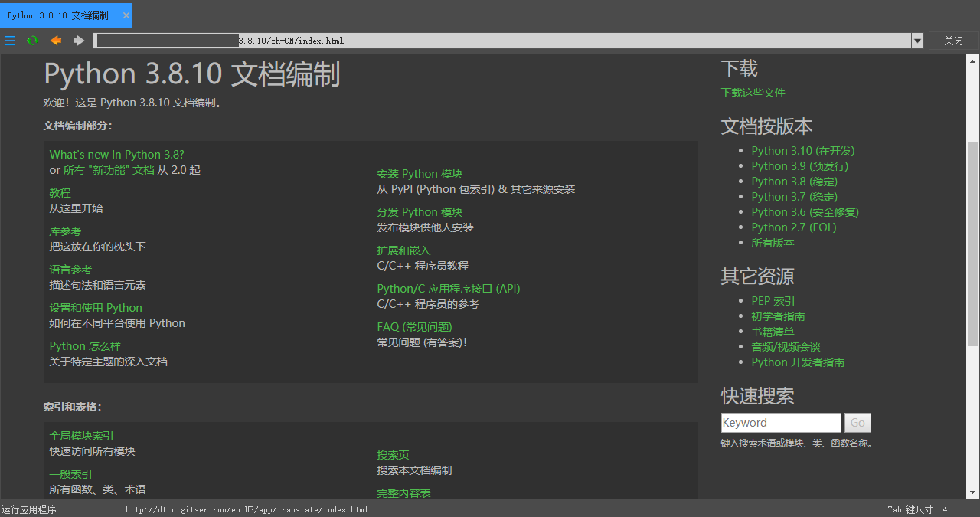This screenshot has width=980, height=517.
Task: Open the PEP 索引 link
Action: point(773,300)
